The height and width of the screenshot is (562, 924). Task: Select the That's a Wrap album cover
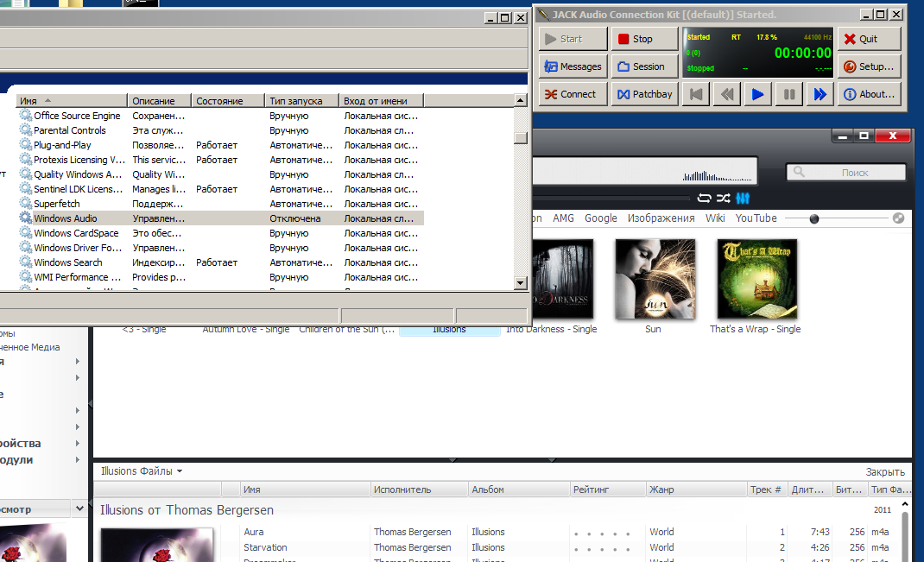tap(757, 279)
